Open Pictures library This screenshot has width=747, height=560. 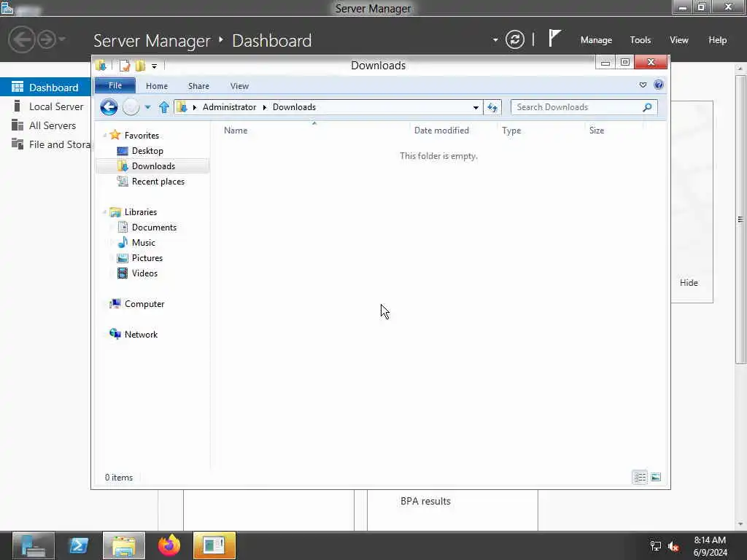(147, 257)
